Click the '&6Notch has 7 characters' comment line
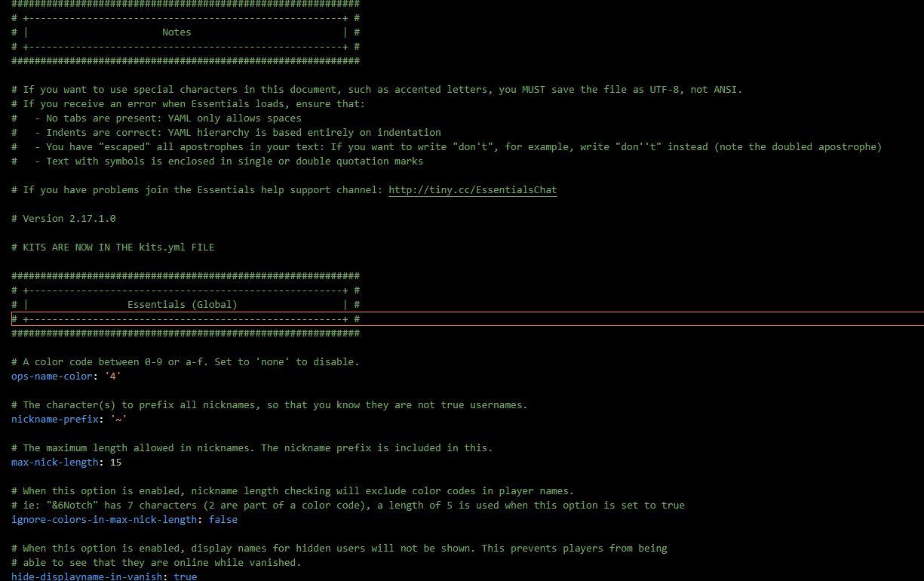Screen dimensions: 924x581 [348, 506]
